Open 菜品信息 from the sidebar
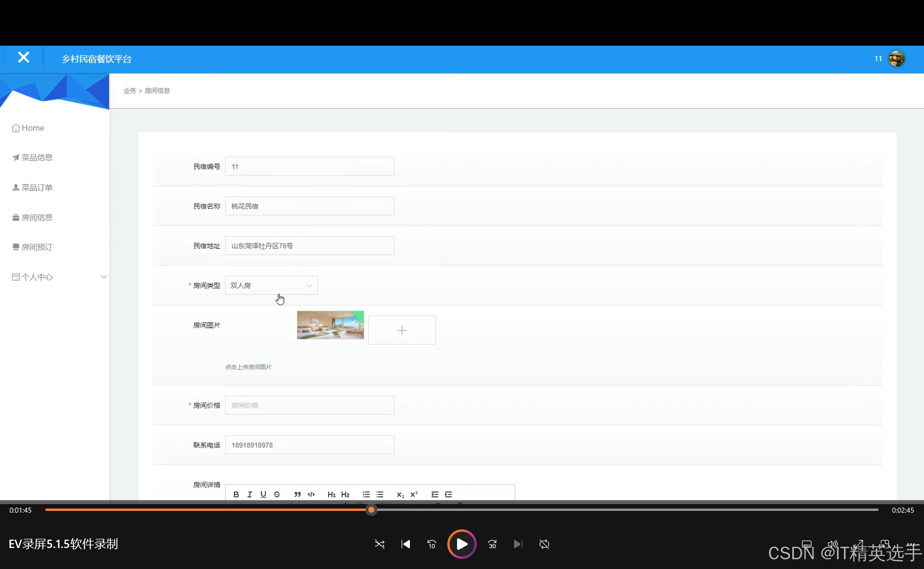Image resolution: width=924 pixels, height=569 pixels. click(x=36, y=157)
